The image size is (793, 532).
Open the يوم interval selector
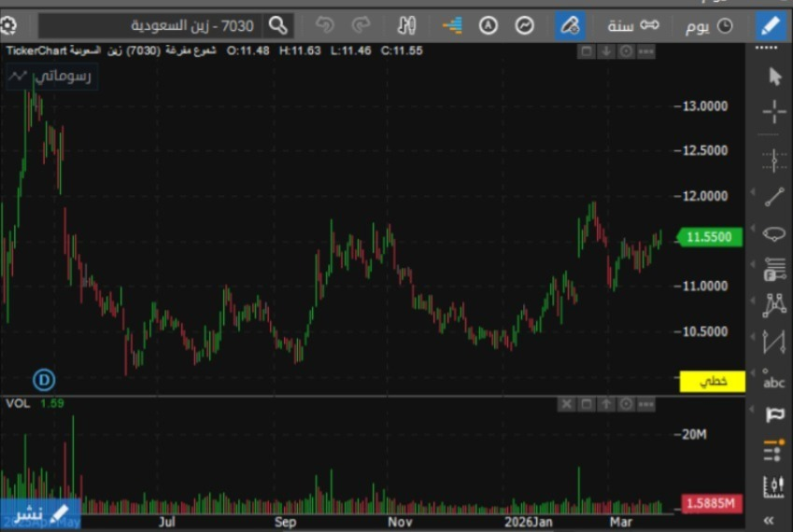(709, 26)
